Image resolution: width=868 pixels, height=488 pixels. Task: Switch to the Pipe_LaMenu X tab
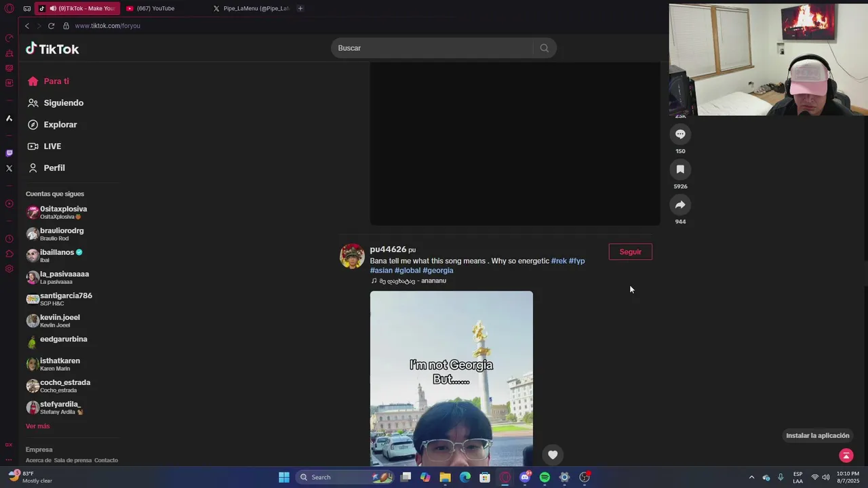pos(251,9)
